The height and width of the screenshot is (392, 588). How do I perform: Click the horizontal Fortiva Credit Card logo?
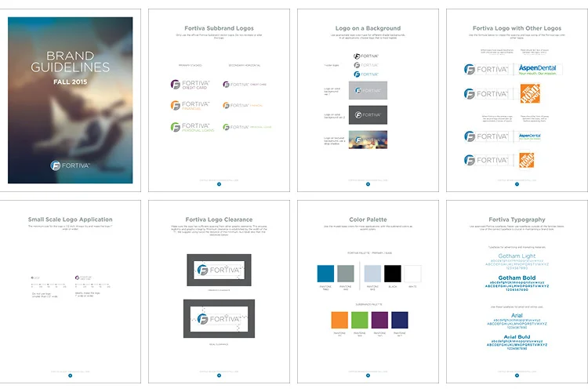click(245, 85)
